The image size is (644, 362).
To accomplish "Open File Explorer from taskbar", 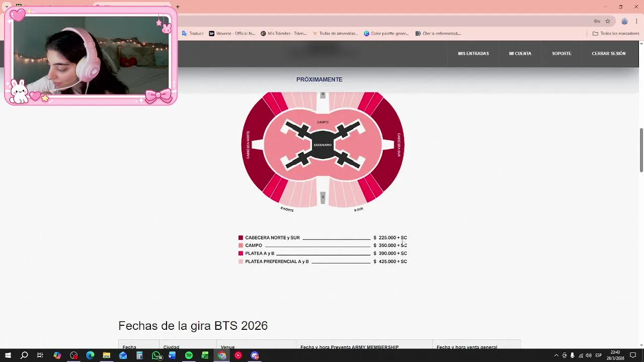I will pos(107,355).
